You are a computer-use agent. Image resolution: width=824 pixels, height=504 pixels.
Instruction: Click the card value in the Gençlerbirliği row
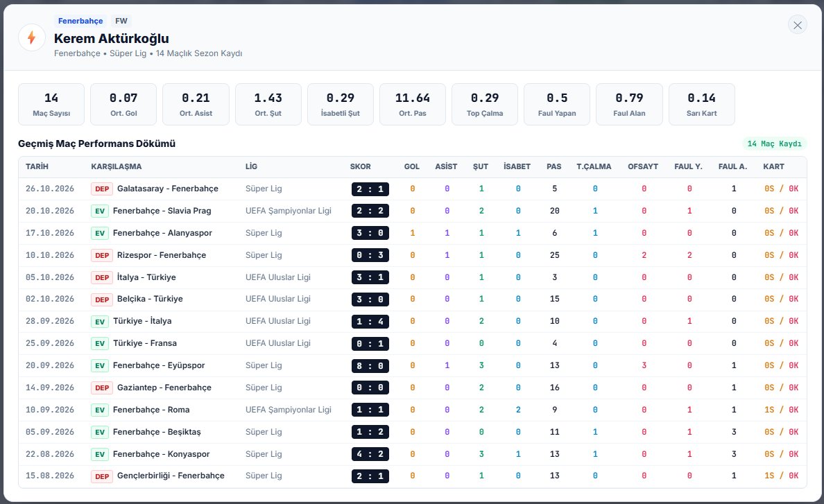pyautogui.click(x=782, y=476)
